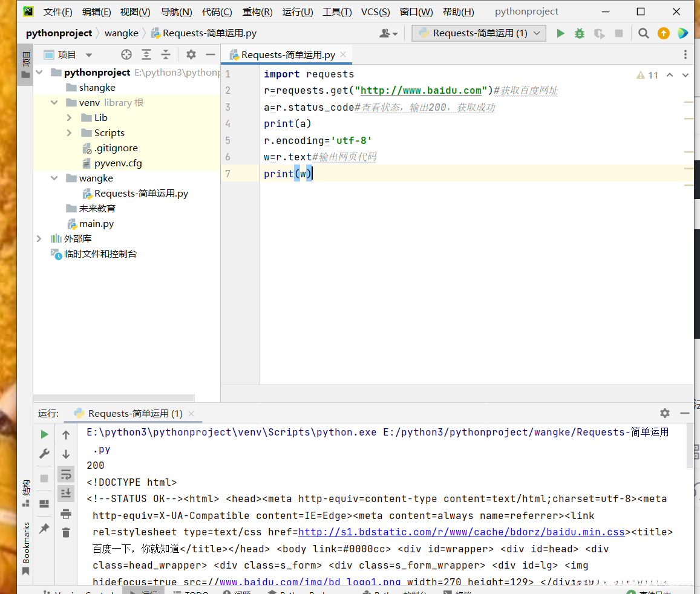
Task: Pin the Run tab with pin icon
Action: pyautogui.click(x=44, y=529)
